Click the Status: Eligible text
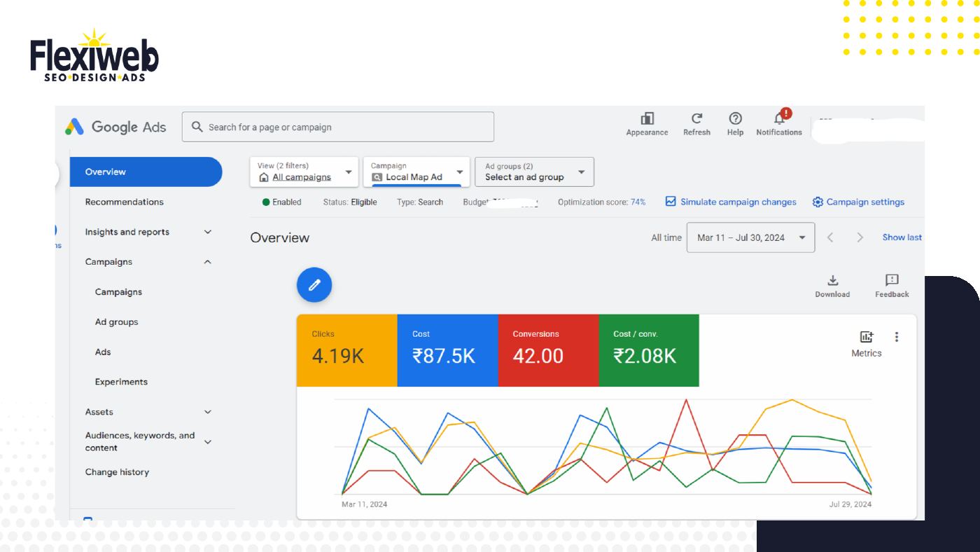Screen dimensions: 980x552 click(350, 202)
